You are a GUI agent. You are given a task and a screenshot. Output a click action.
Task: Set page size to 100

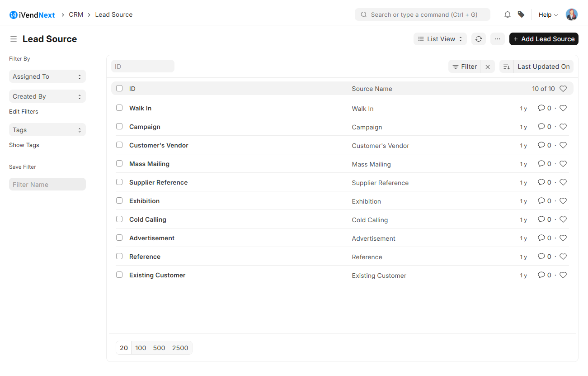(141, 348)
